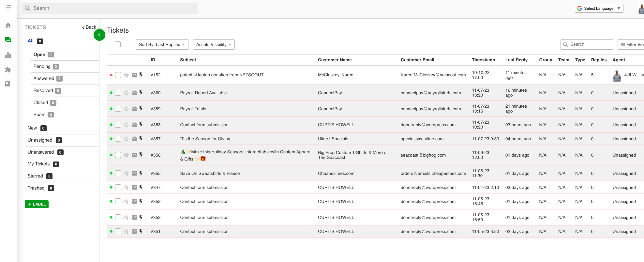Show Unassigned tickets in the sidebar
The height and width of the screenshot is (262, 644).
click(40, 140)
